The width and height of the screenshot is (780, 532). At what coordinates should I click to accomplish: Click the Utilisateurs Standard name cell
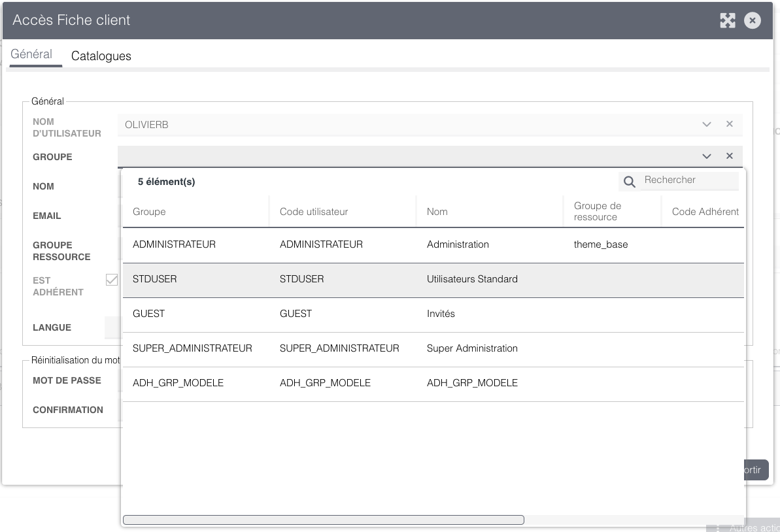[472, 280]
